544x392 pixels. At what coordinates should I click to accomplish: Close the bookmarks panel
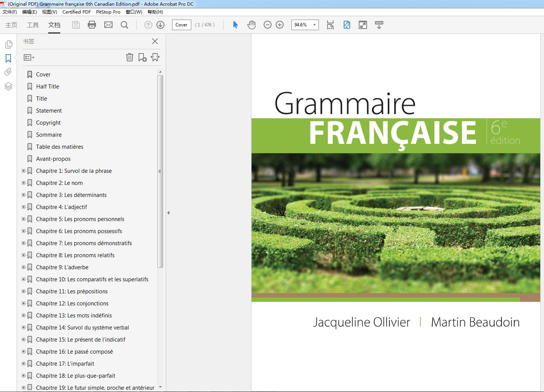pyautogui.click(x=155, y=41)
